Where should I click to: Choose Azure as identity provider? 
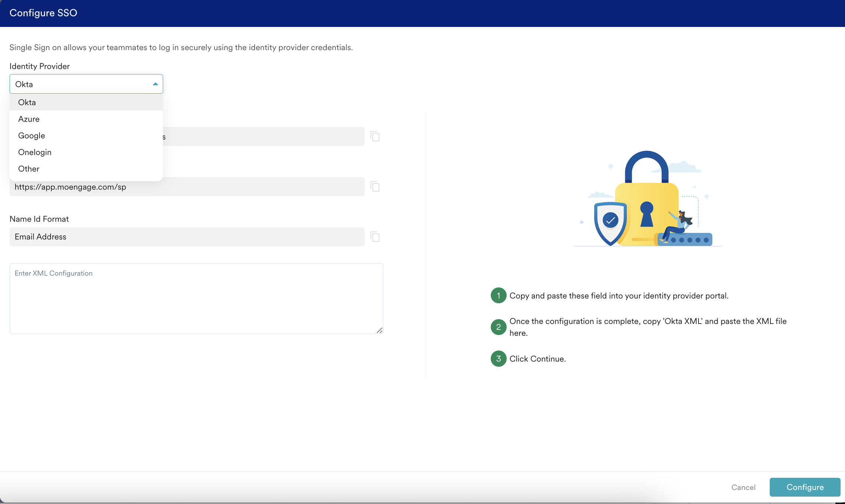pos(29,119)
